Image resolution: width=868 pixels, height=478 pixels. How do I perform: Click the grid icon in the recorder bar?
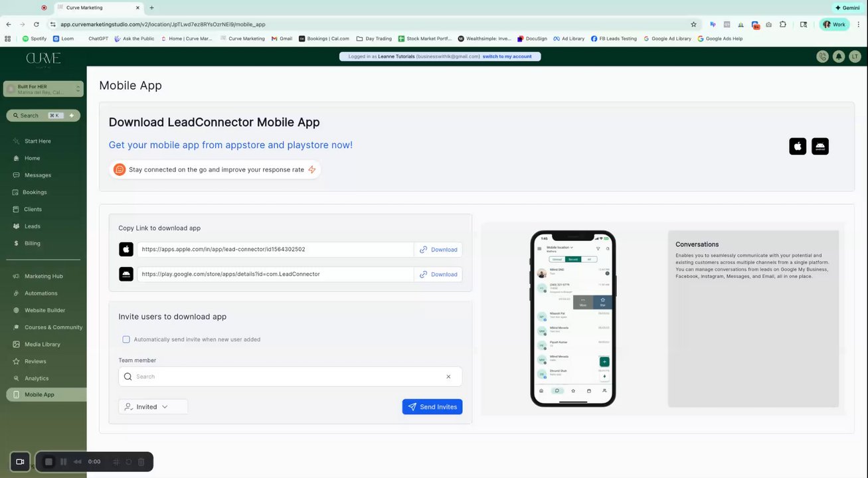[x=116, y=461]
